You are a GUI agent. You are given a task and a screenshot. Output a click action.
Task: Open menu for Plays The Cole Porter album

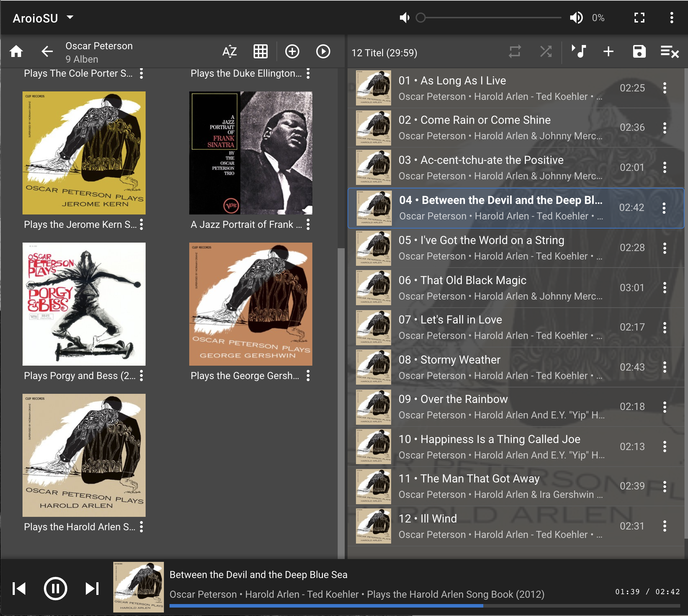pyautogui.click(x=141, y=73)
